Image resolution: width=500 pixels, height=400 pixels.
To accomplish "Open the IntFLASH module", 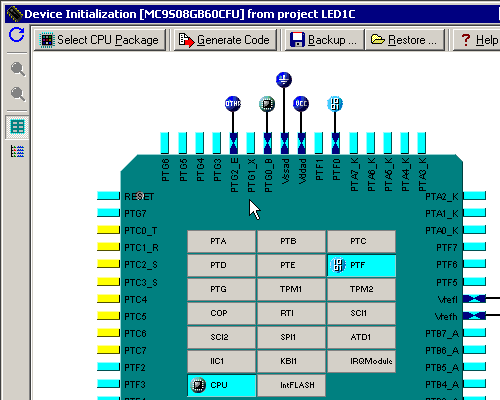I will (x=291, y=385).
